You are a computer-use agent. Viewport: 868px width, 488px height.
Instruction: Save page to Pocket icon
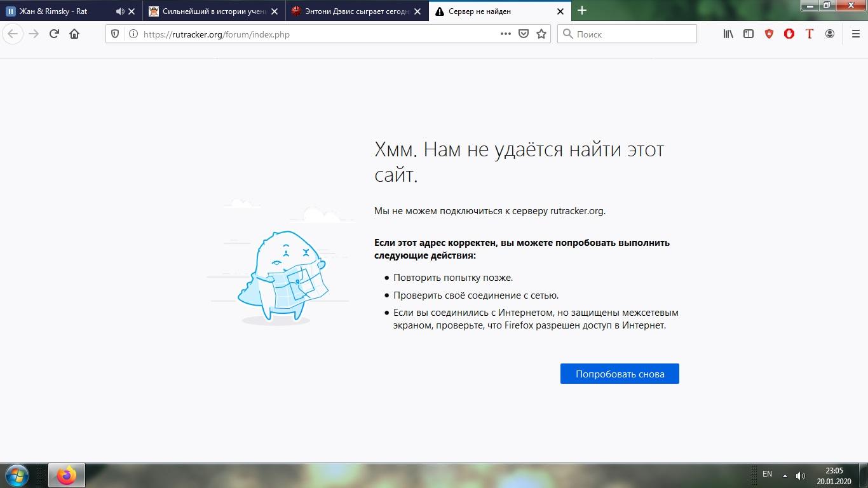point(524,34)
